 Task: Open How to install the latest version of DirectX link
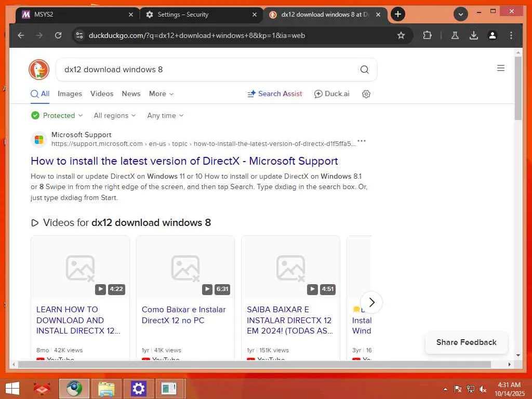pyautogui.click(x=184, y=161)
